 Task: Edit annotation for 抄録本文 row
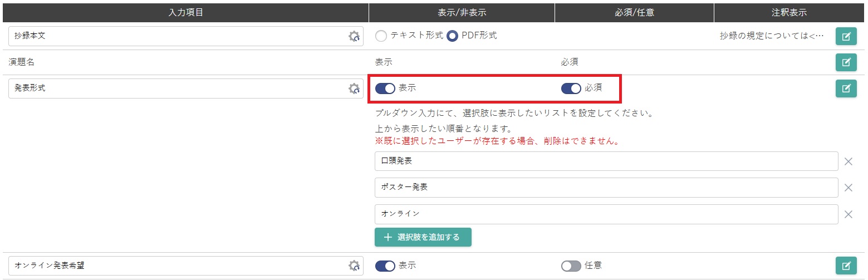[x=846, y=37]
